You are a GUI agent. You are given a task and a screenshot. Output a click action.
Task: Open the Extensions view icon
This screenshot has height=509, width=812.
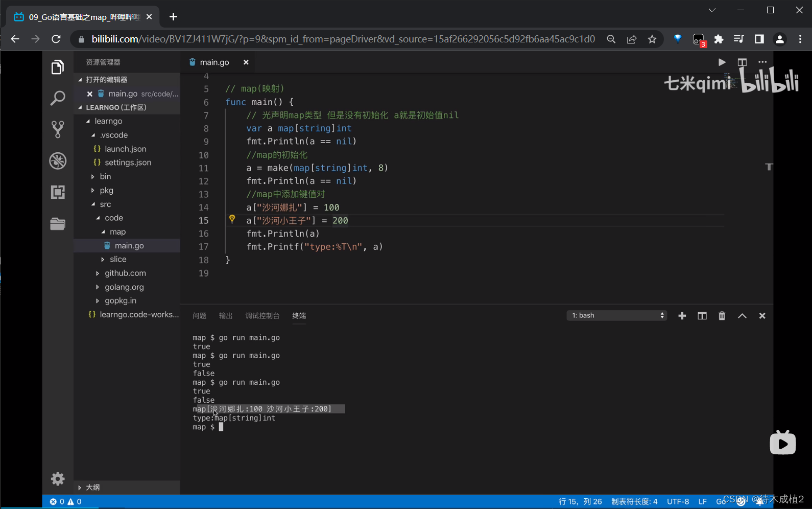click(58, 192)
